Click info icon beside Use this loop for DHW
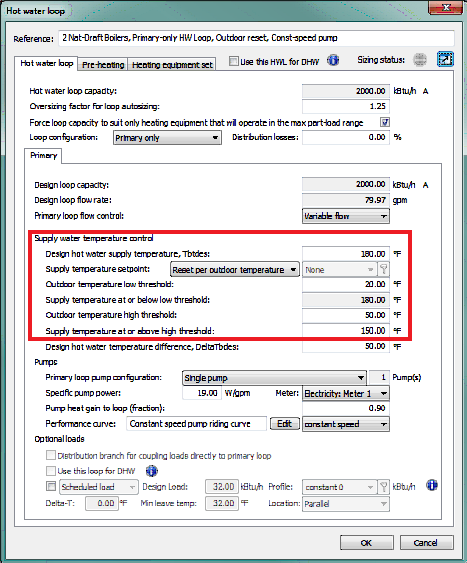The image size is (467, 563). click(x=152, y=470)
